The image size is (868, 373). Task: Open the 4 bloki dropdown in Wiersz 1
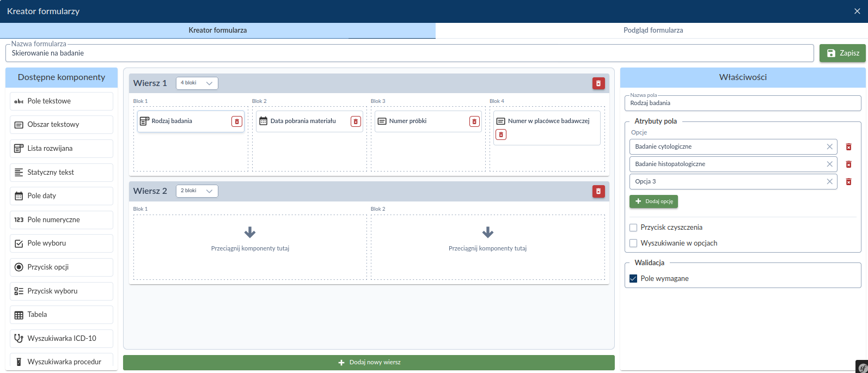point(197,83)
